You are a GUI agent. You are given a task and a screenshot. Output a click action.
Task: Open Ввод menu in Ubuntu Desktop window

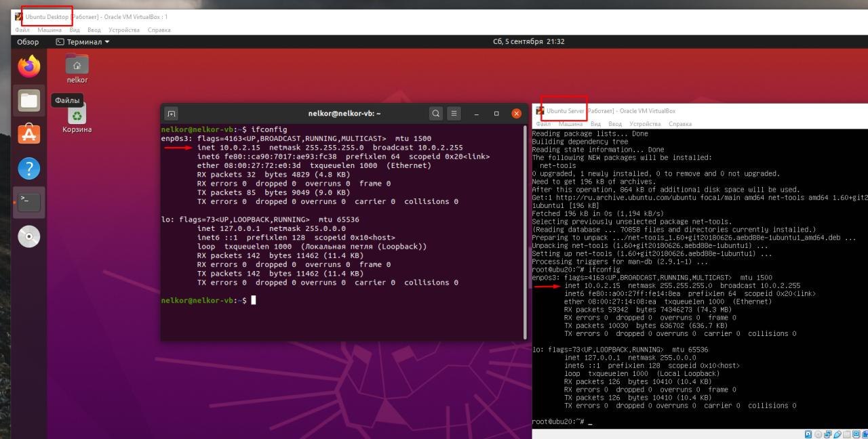click(x=94, y=30)
